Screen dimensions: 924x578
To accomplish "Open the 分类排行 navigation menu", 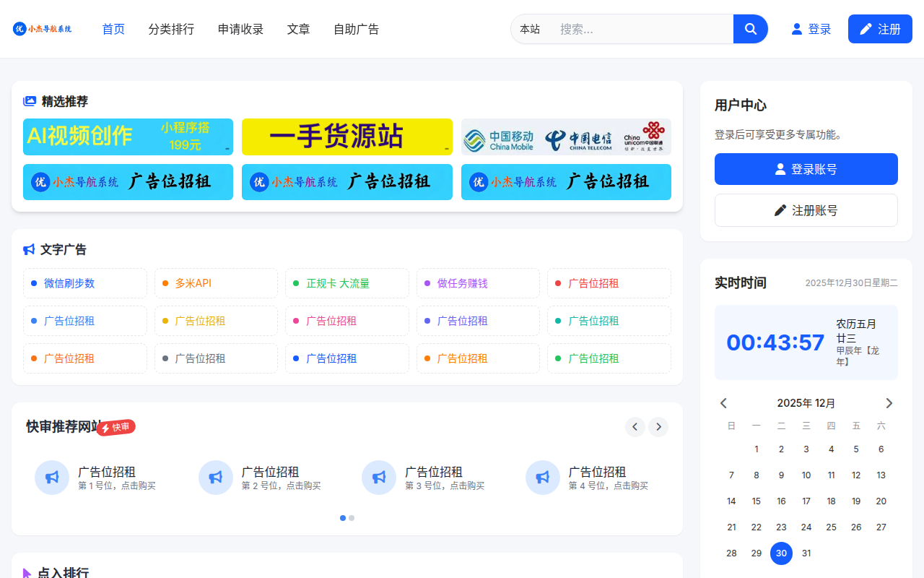I will (x=171, y=29).
